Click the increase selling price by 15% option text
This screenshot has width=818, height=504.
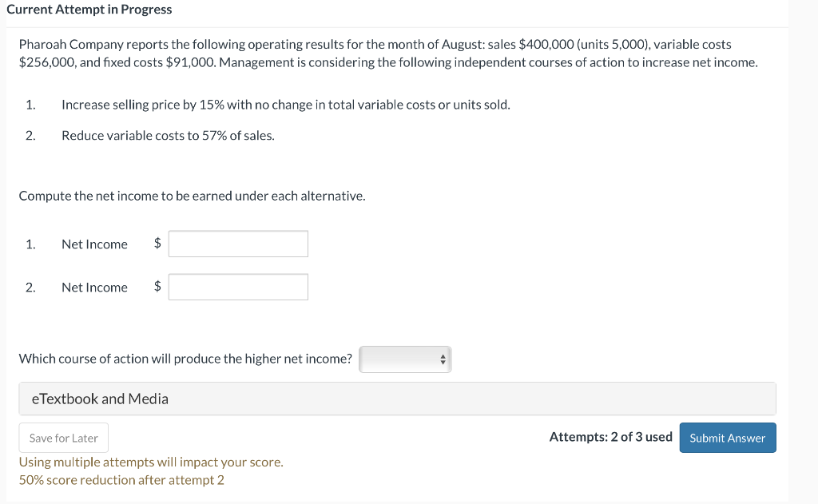coord(285,105)
